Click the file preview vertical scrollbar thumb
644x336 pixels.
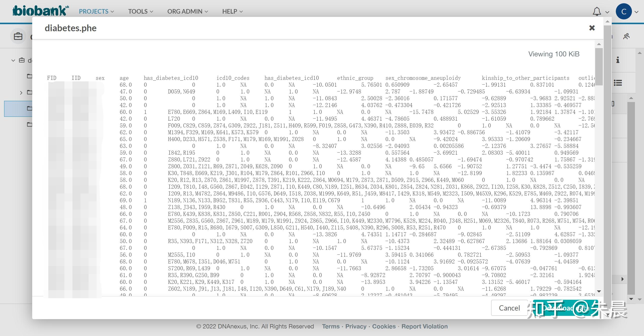pos(599,67)
